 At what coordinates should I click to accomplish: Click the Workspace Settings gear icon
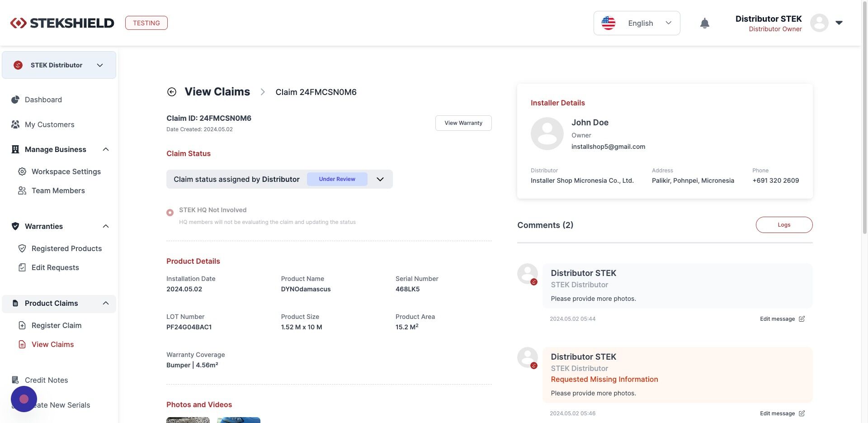point(22,171)
